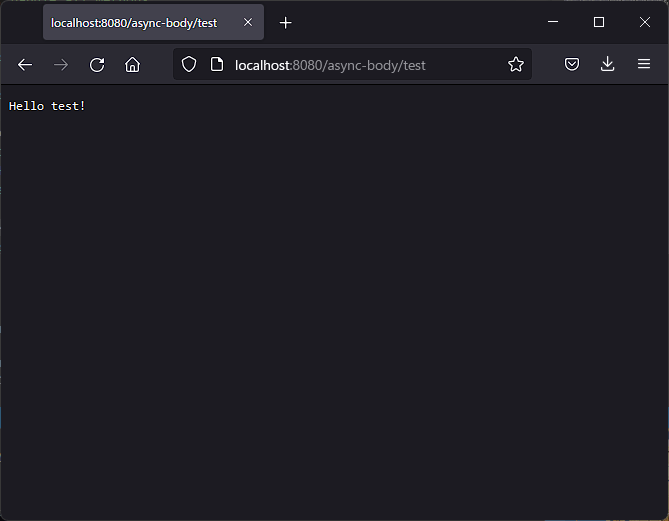Go back to the previous page
This screenshot has width=669, height=521.
25,65
